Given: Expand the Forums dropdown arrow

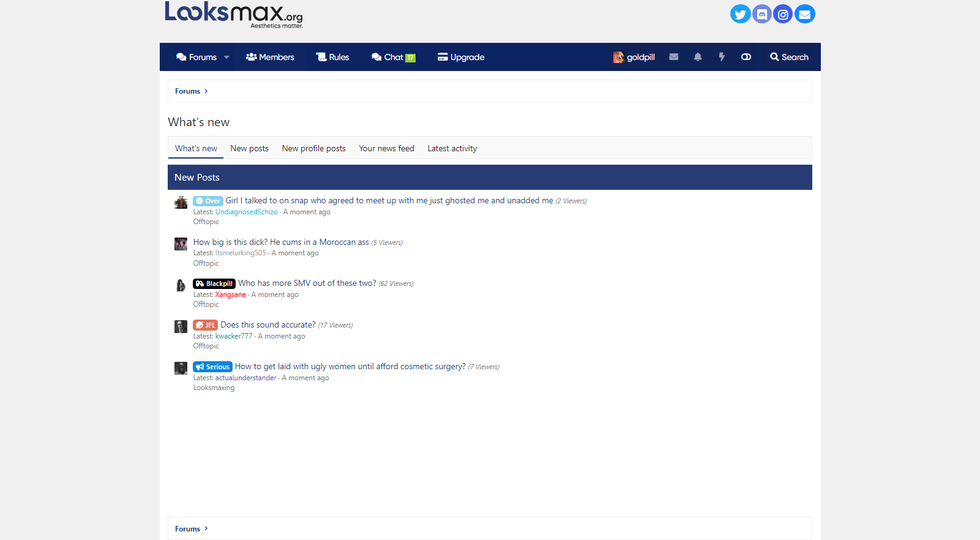Looking at the screenshot, I should click(x=226, y=58).
